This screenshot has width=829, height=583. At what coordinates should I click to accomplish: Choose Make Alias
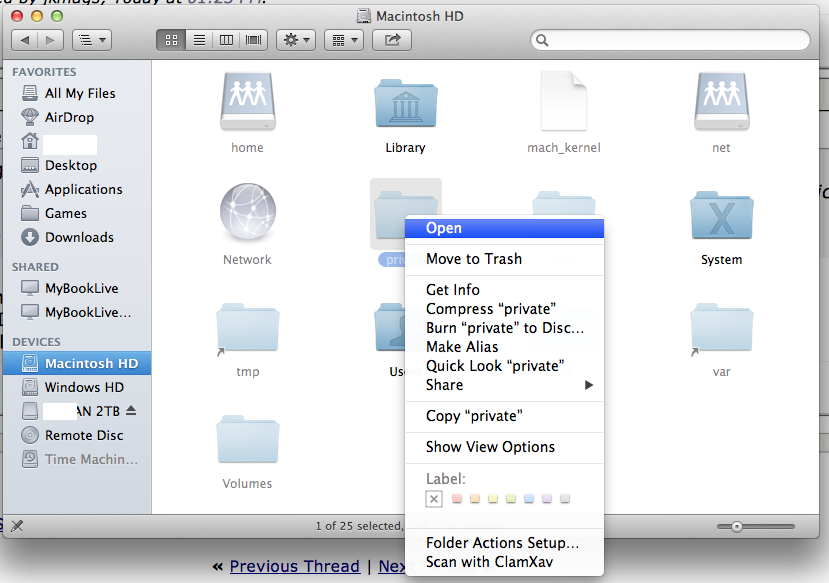point(504,347)
